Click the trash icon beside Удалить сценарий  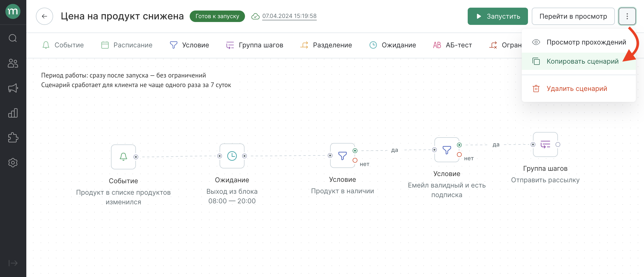tap(536, 89)
